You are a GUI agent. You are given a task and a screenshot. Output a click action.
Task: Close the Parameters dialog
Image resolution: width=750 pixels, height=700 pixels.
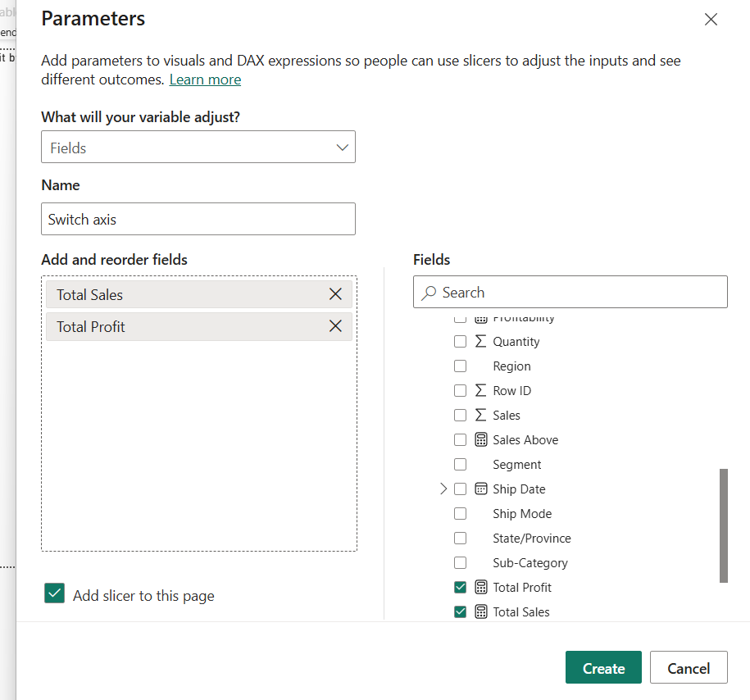(x=711, y=20)
